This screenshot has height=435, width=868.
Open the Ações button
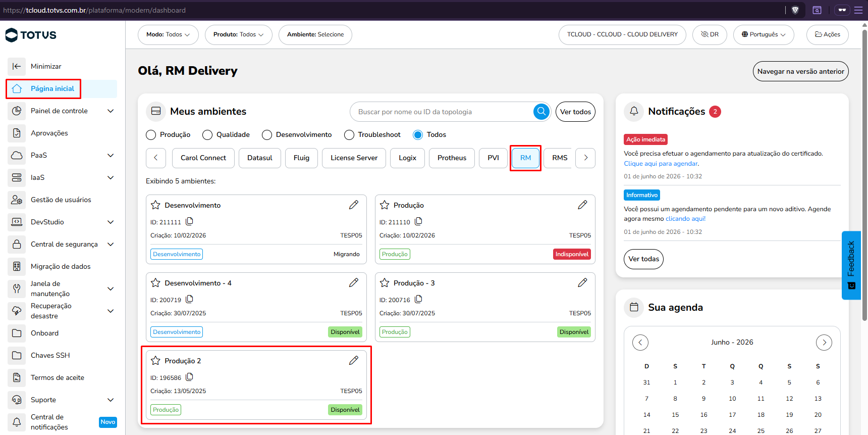click(827, 35)
